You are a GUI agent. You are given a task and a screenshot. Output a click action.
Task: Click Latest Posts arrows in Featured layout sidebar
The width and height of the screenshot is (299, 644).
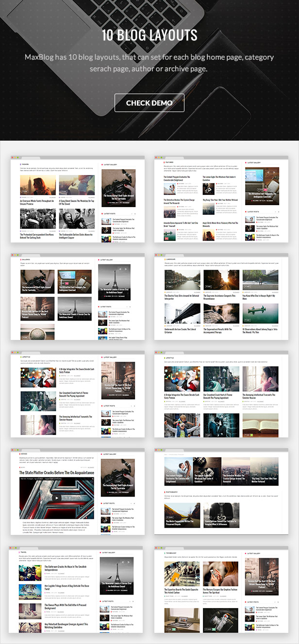[x=277, y=212]
